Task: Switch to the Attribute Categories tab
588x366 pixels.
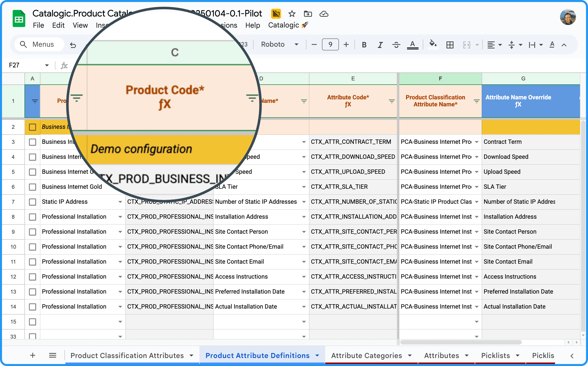Action: click(x=366, y=356)
